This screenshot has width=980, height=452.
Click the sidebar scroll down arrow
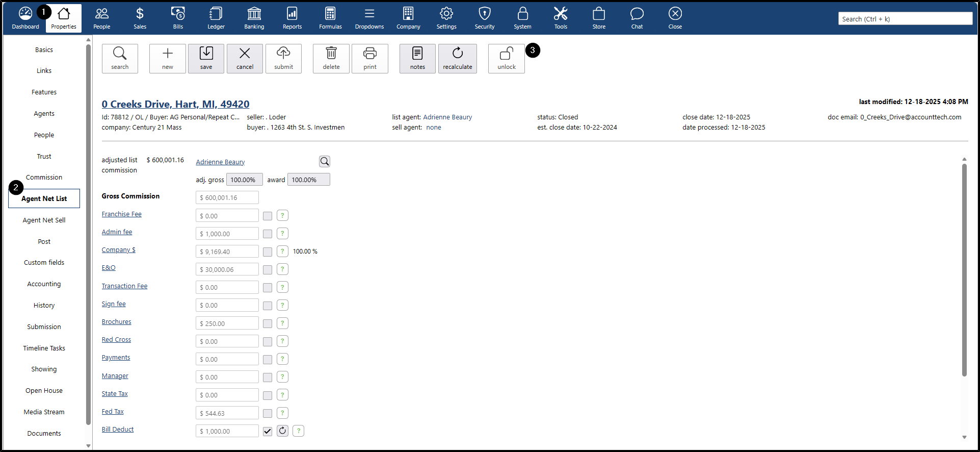pyautogui.click(x=88, y=446)
